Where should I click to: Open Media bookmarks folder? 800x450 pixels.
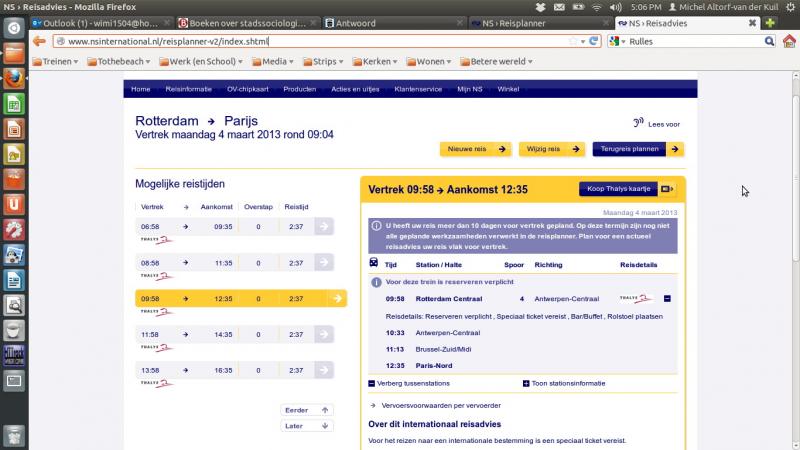pyautogui.click(x=273, y=61)
